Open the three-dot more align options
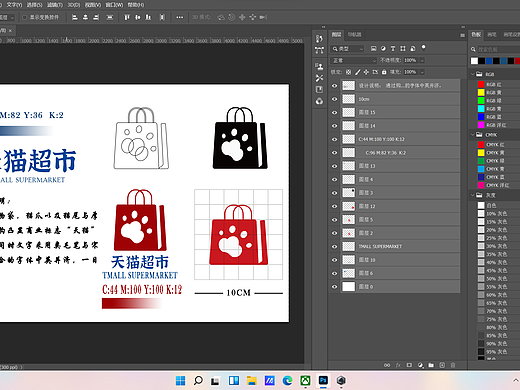The image size is (520, 390). point(180,17)
